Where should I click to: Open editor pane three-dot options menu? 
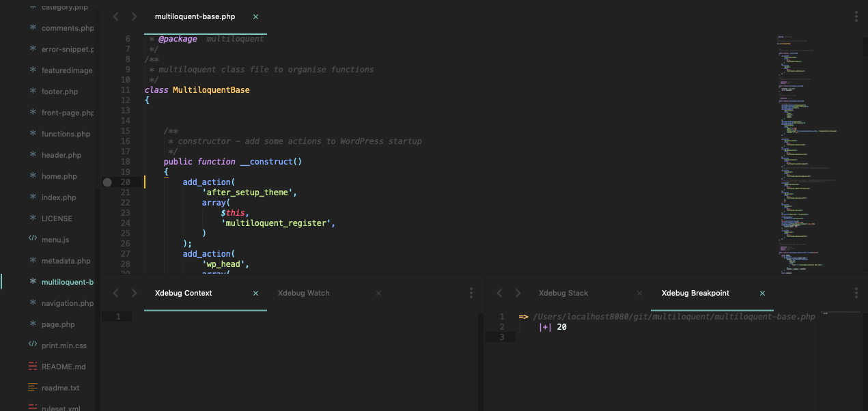click(856, 16)
